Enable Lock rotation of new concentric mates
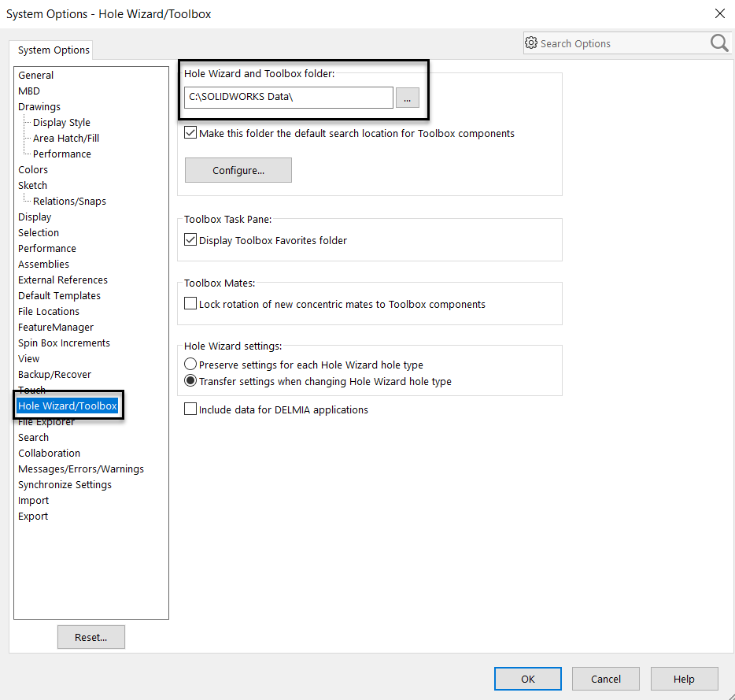The image size is (735, 700). pos(190,304)
